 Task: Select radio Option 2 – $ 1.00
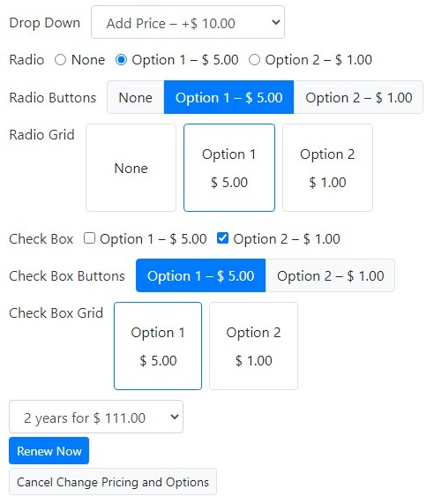tap(254, 60)
